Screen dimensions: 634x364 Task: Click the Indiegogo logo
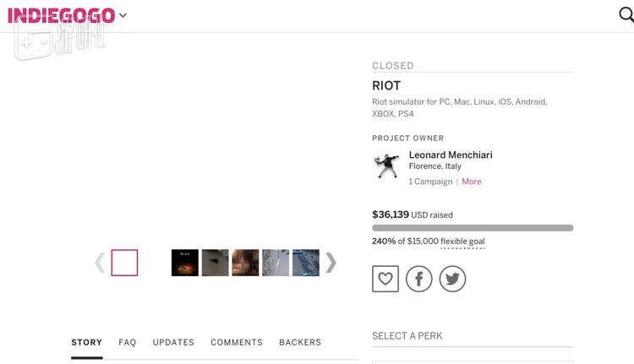point(61,15)
